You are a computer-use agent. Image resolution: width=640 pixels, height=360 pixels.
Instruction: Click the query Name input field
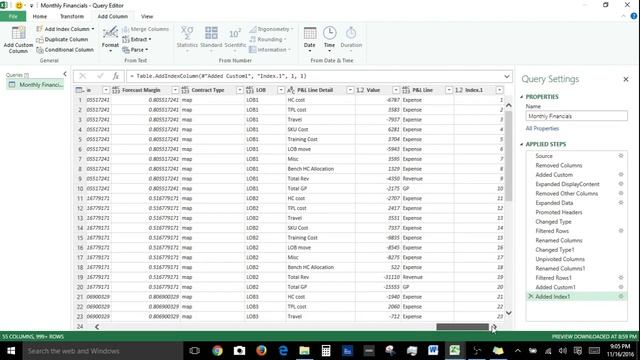576,116
